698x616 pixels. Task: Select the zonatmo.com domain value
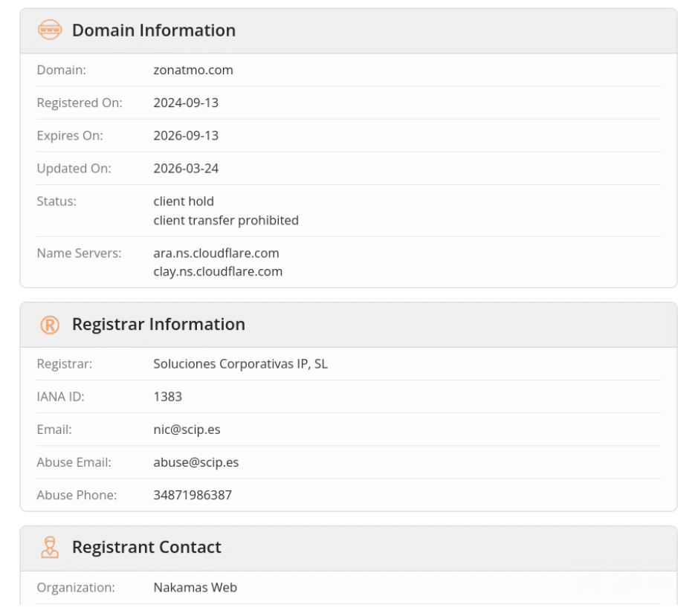tap(193, 70)
